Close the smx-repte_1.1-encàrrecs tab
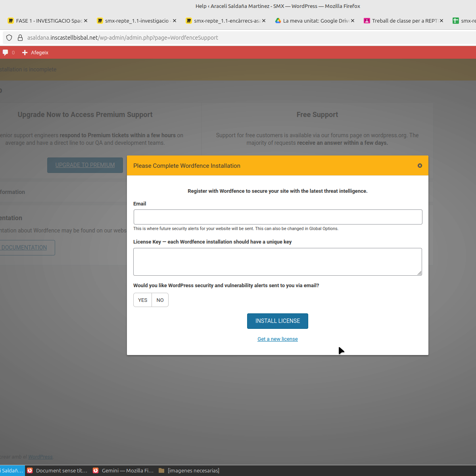This screenshot has height=476, width=476. pyautogui.click(x=264, y=21)
